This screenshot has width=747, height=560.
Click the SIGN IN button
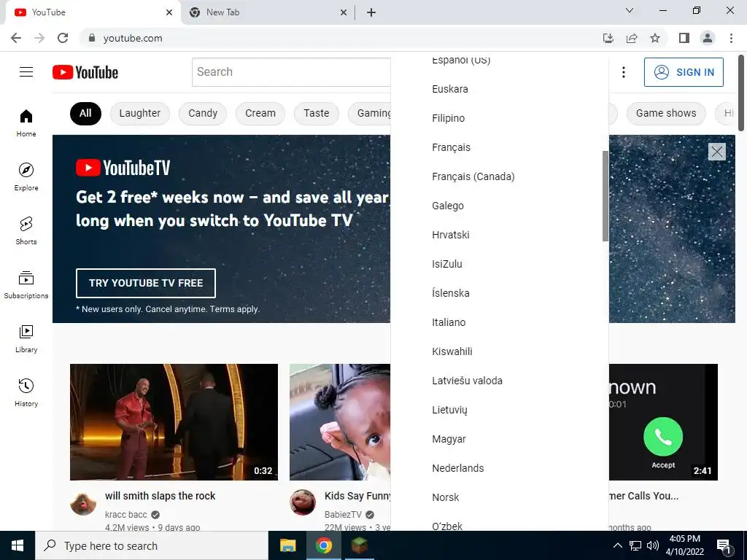point(684,72)
